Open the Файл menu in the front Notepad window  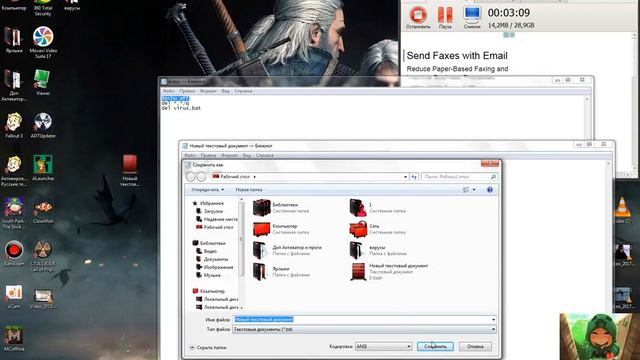click(x=190, y=156)
